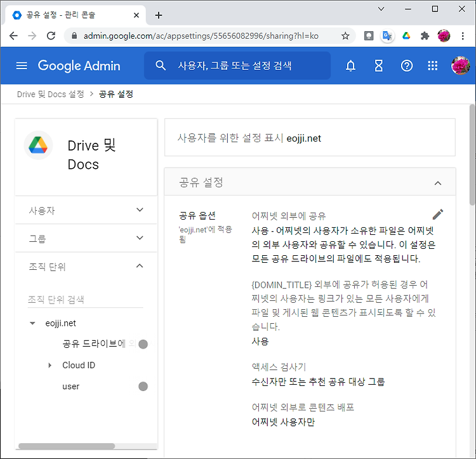
Task: Select the 공유 설정 - 관리 콘솔 tab
Action: point(76,15)
